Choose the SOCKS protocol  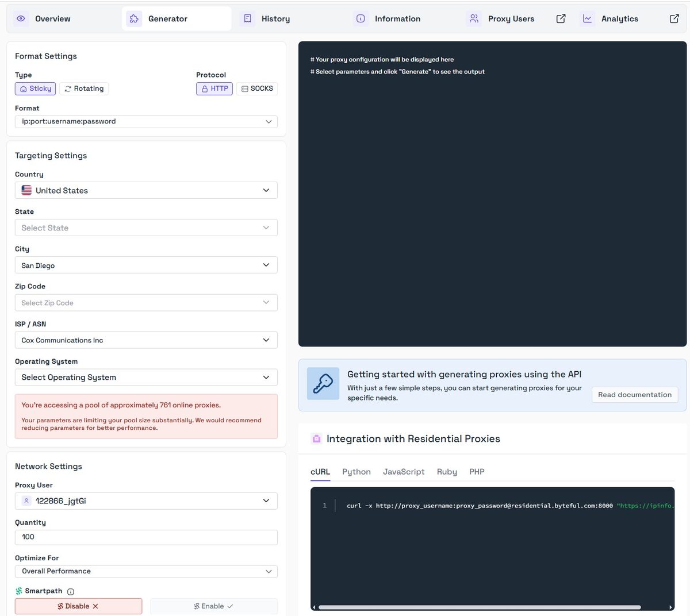(257, 88)
